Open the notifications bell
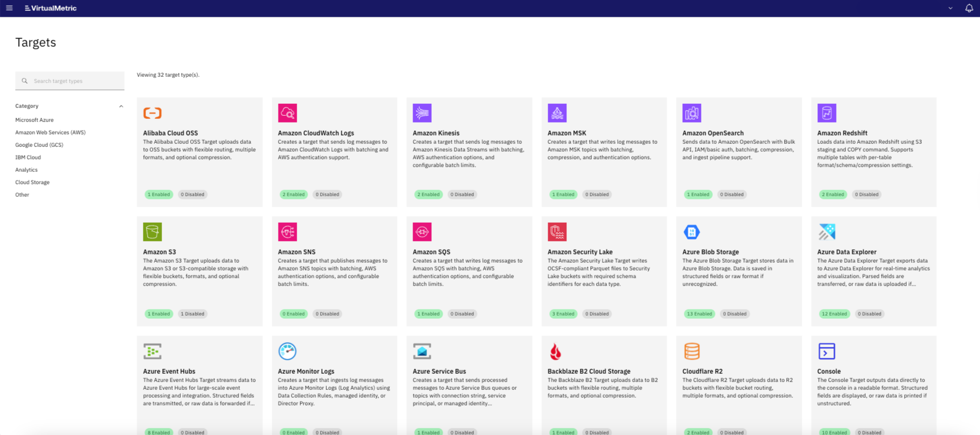 [x=969, y=8]
